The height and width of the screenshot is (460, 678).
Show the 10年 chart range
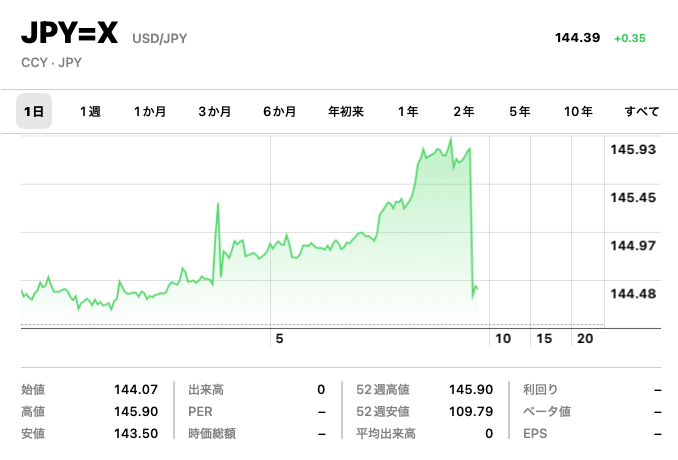tap(578, 112)
